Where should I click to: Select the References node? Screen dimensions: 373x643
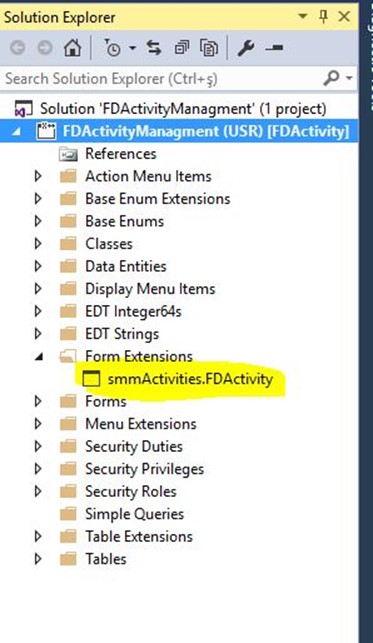(x=121, y=154)
